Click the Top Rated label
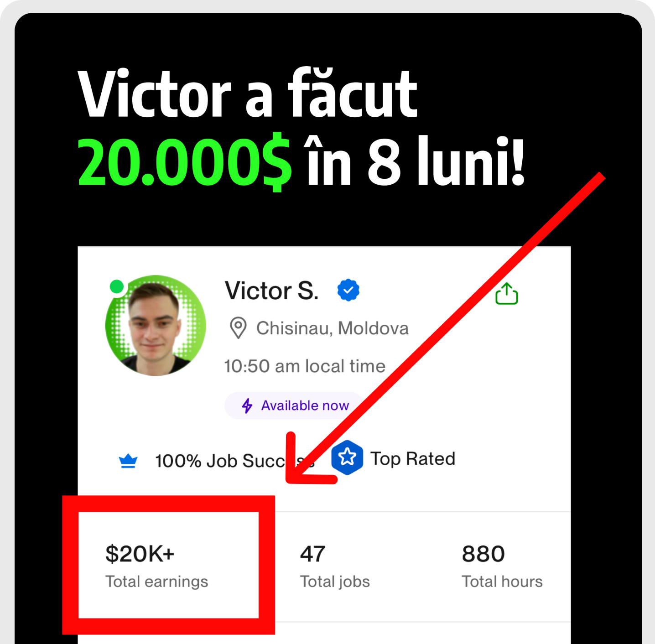This screenshot has height=644, width=655. [x=413, y=459]
